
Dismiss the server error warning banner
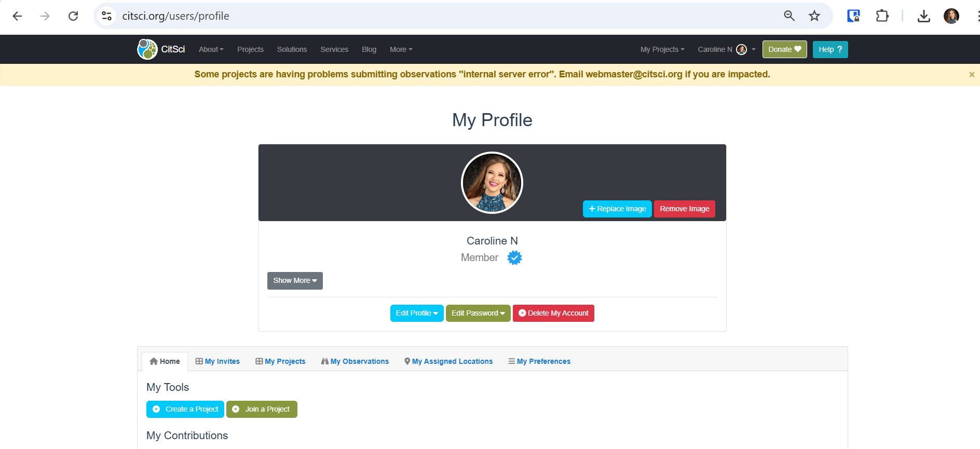point(971,75)
